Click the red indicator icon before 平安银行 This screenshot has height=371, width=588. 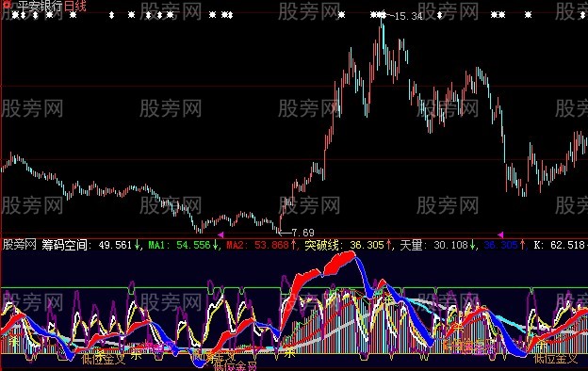[7, 6]
